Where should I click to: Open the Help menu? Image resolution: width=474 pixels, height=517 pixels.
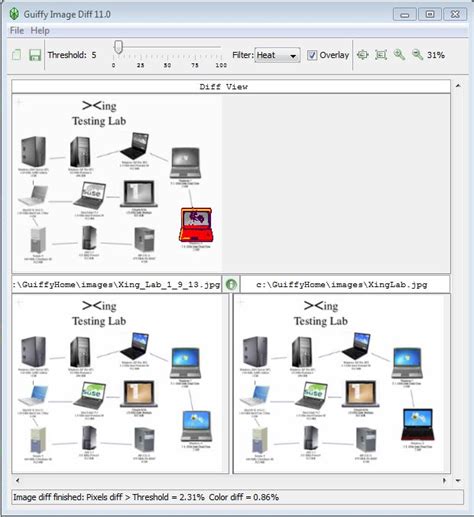[40, 31]
